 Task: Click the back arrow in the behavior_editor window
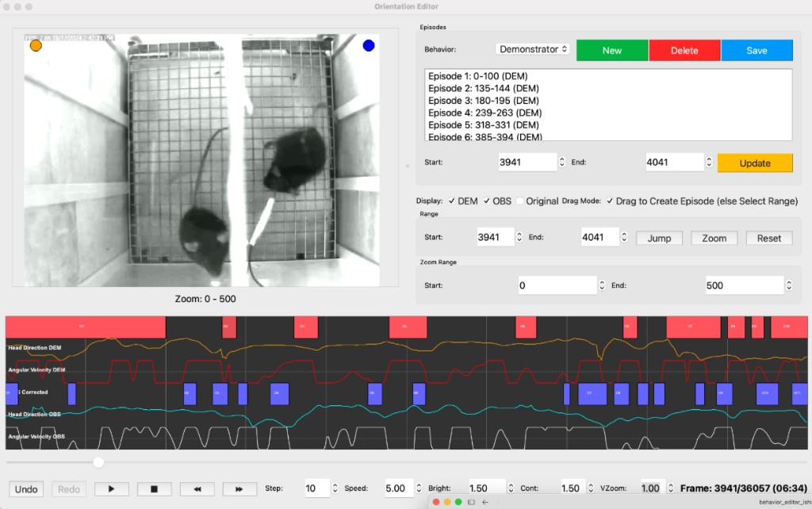coord(485,502)
